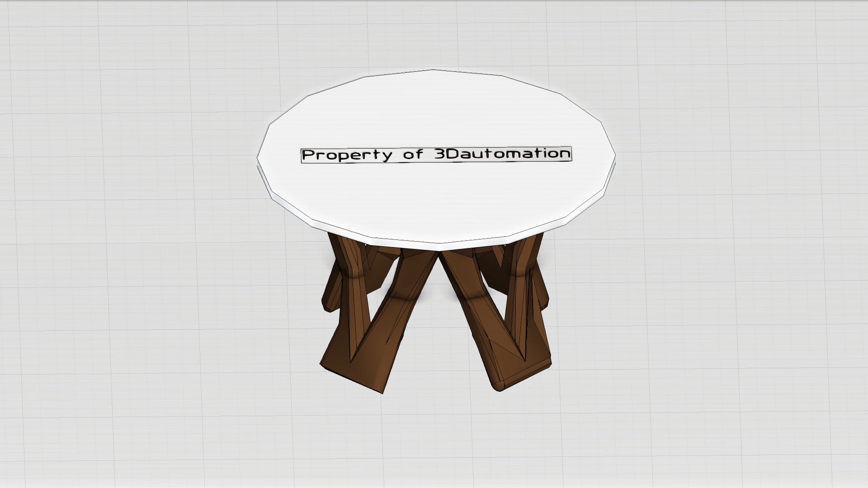Click where the two front legs meet under the tabletop
The image size is (868, 488).
439,254
